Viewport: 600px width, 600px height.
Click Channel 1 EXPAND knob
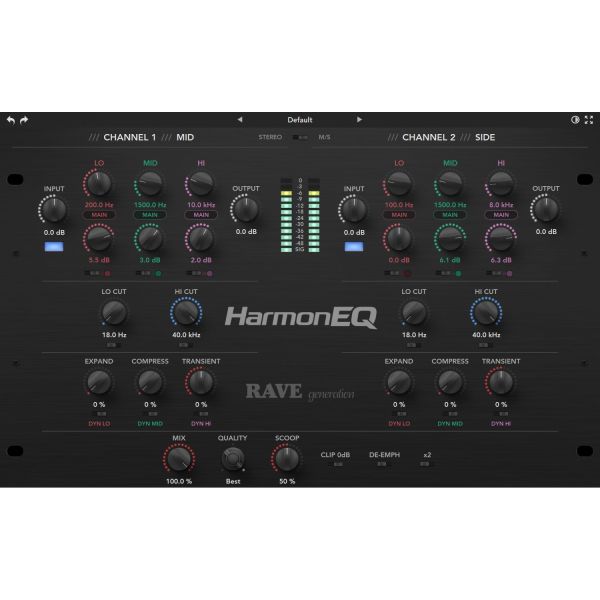pyautogui.click(x=99, y=382)
